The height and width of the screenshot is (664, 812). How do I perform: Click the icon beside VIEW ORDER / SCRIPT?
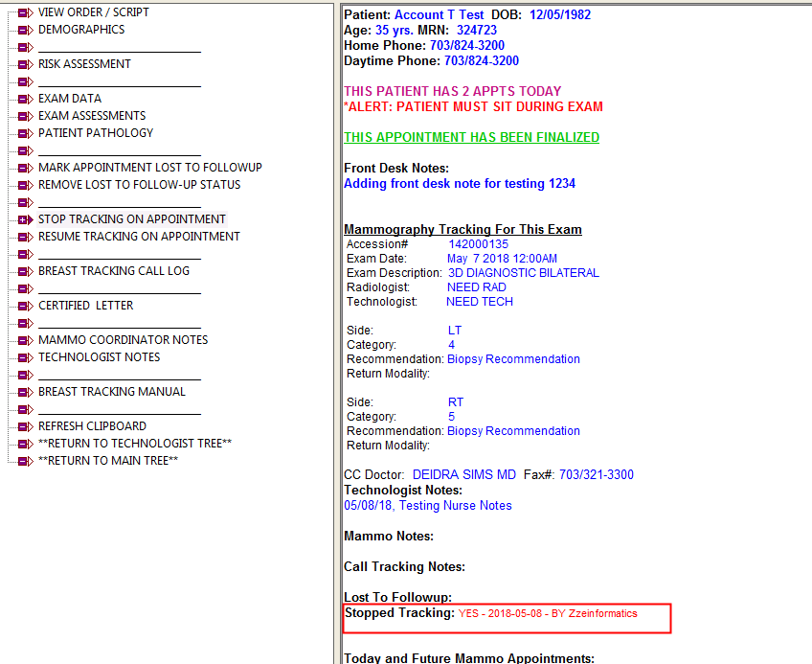(x=25, y=12)
